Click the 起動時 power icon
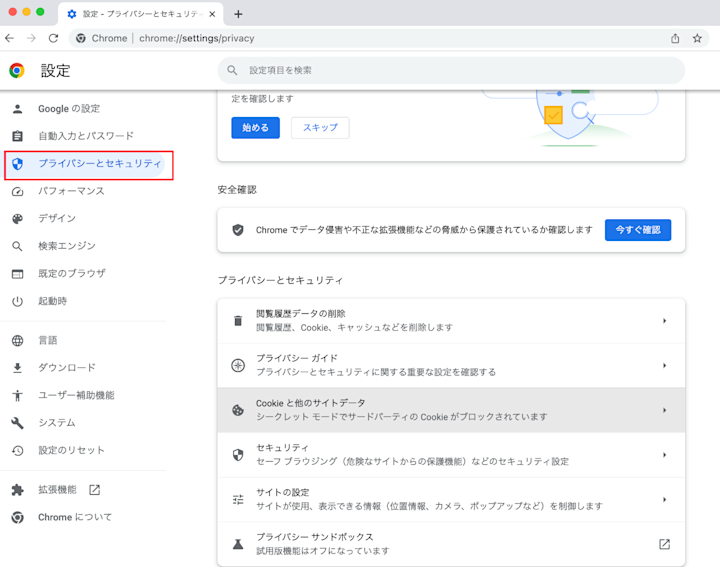 point(17,301)
